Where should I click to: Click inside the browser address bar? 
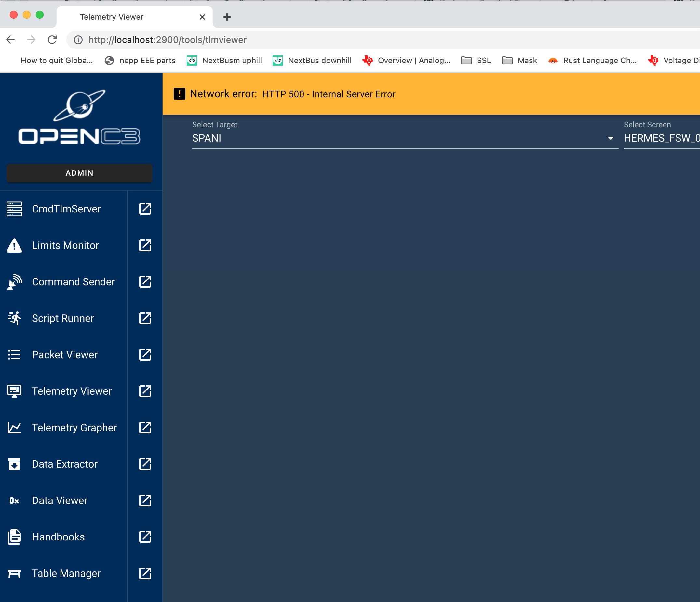(236, 40)
